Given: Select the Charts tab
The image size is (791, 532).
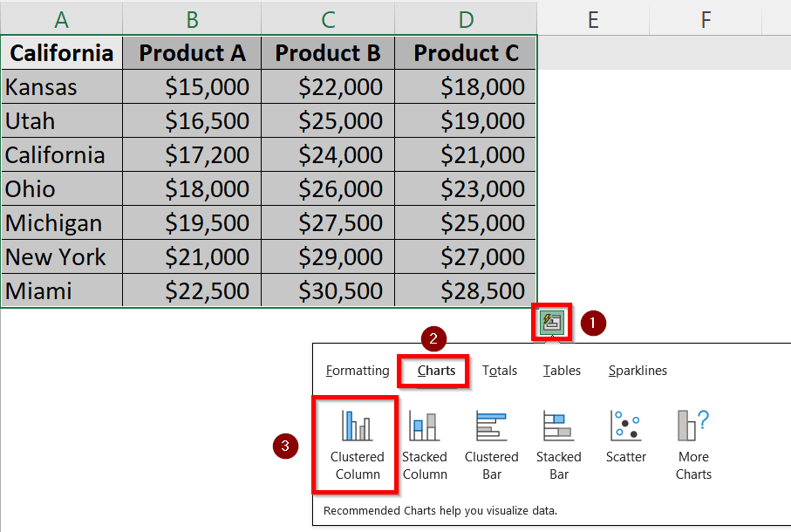Looking at the screenshot, I should [x=436, y=371].
